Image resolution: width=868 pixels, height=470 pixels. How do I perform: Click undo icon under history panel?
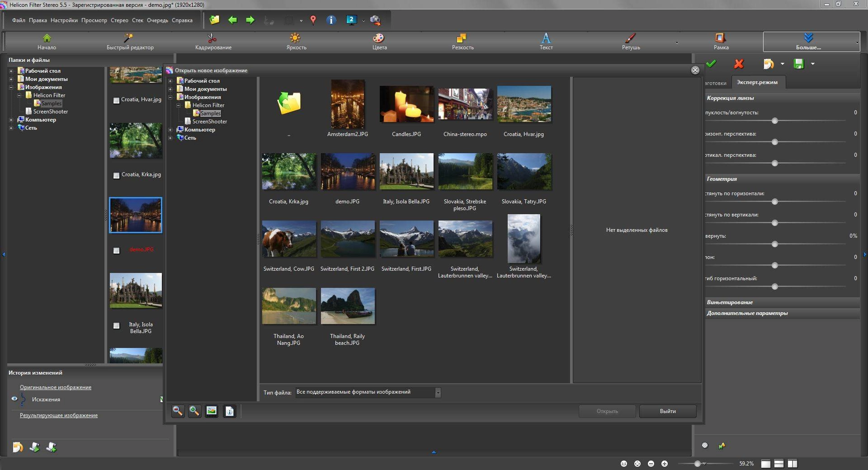pyautogui.click(x=18, y=447)
